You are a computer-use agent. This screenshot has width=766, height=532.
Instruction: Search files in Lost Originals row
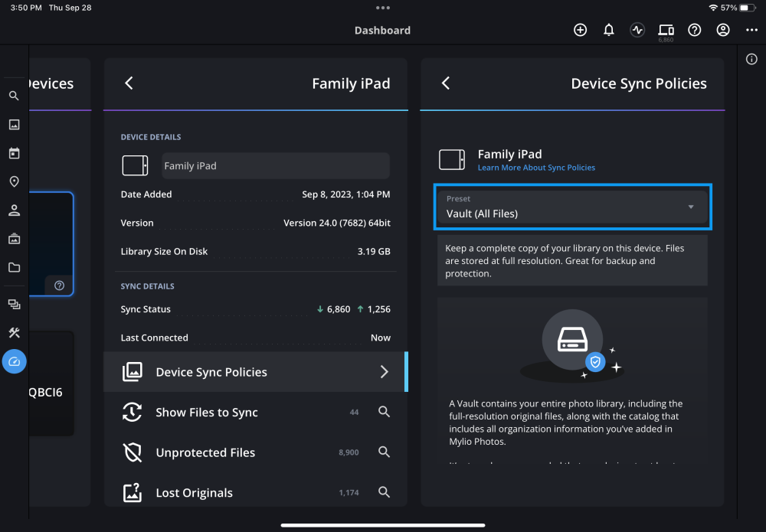pyautogui.click(x=384, y=492)
